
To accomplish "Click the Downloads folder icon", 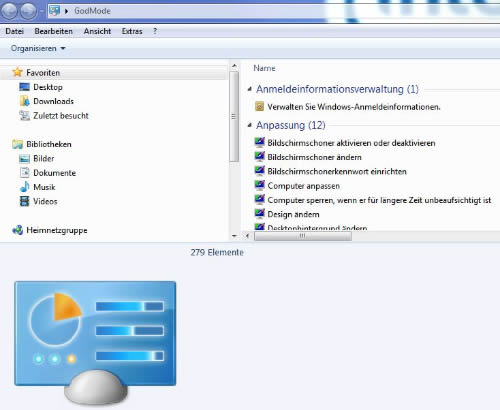I will coord(24,101).
